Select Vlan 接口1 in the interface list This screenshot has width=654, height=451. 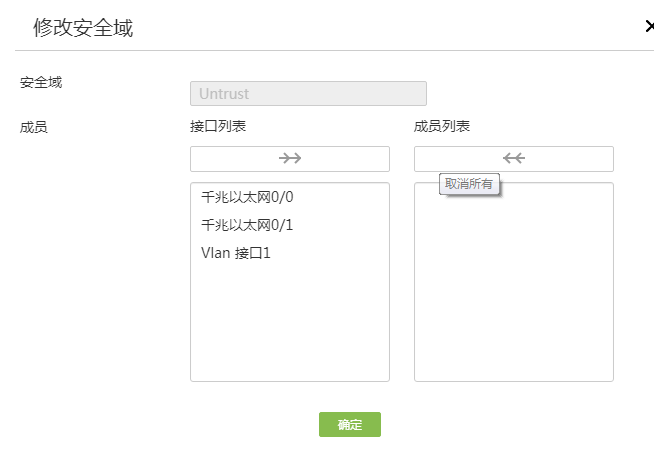236,253
